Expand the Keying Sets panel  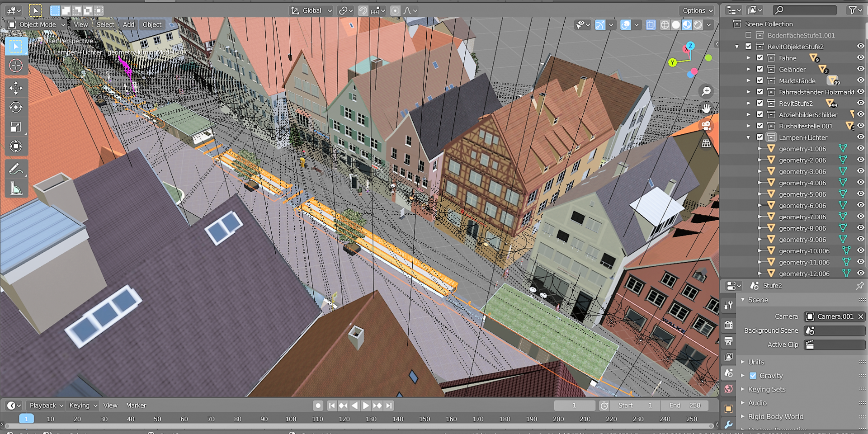tap(743, 389)
